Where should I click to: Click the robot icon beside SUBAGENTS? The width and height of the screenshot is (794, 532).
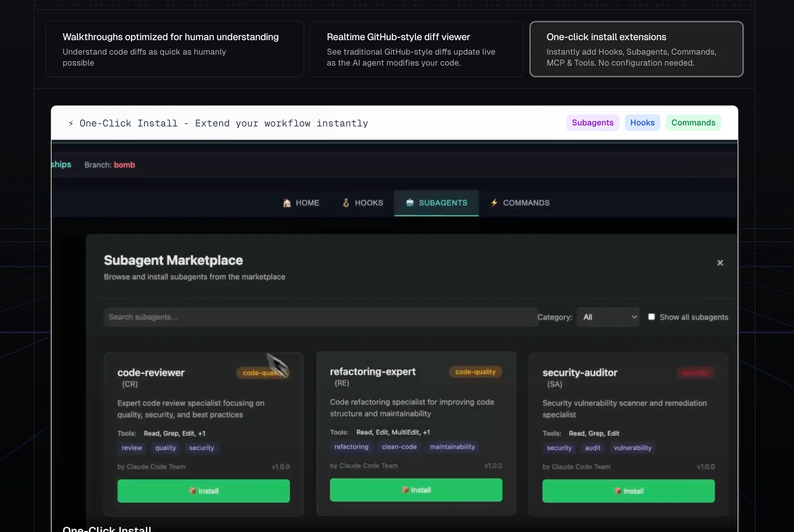click(410, 202)
